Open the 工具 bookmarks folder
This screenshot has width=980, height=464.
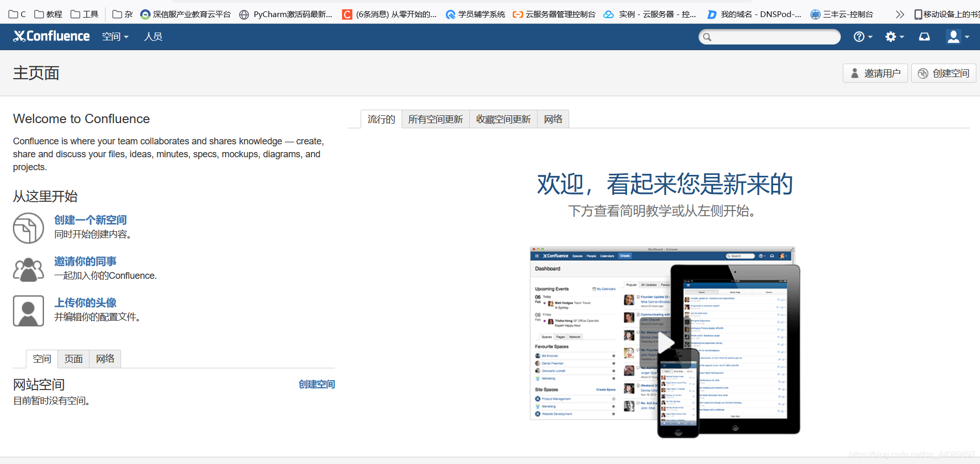84,14
